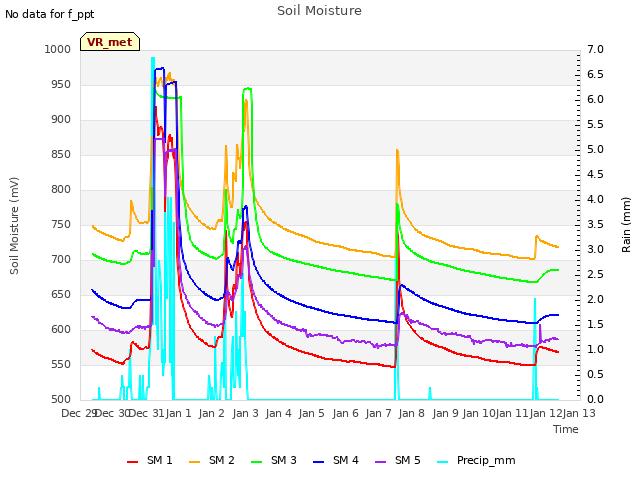Viewport: 640px width, 480px height.
Task: Click the 3.0 rain axis tick label
Action: [x=595, y=249]
